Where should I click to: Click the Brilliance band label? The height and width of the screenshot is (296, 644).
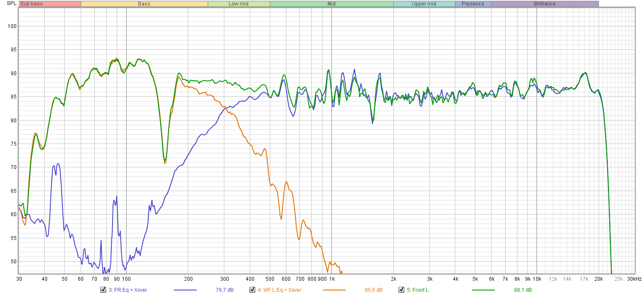click(545, 4)
